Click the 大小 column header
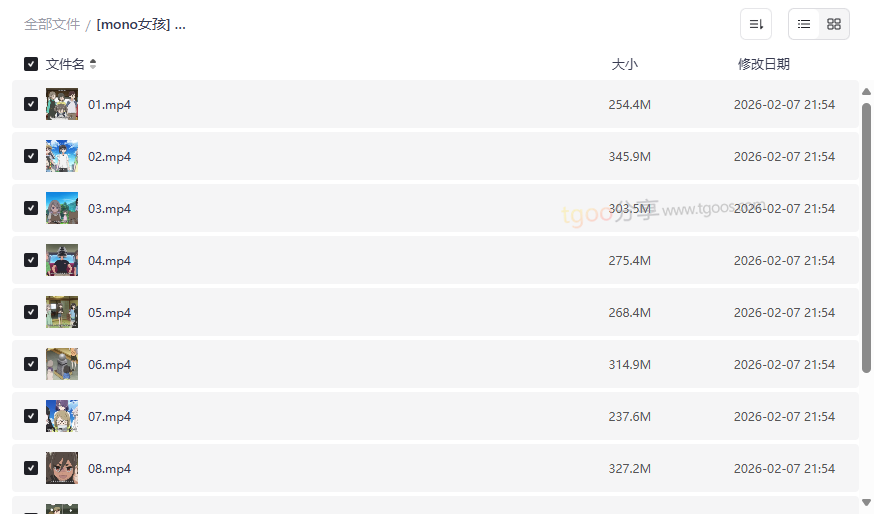The width and height of the screenshot is (874, 514). [624, 64]
